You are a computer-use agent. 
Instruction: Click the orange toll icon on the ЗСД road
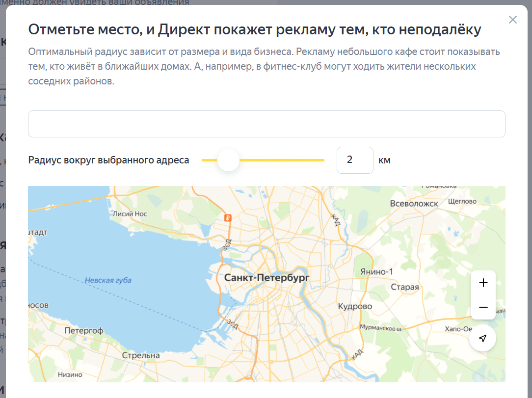[228, 218]
